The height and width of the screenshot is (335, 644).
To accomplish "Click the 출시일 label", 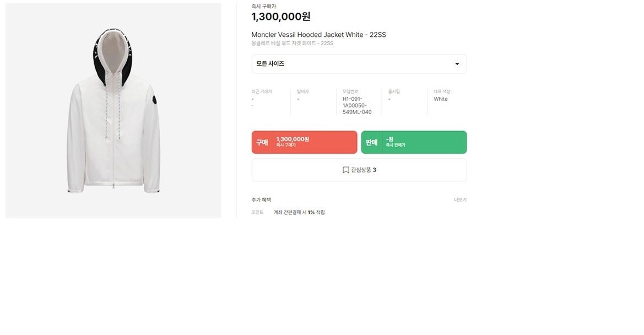I will [394, 91].
